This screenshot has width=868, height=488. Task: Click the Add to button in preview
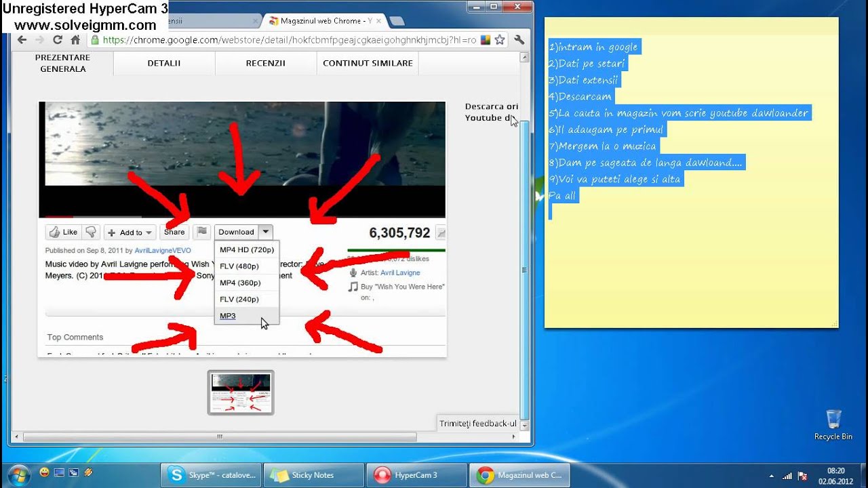[x=130, y=232]
